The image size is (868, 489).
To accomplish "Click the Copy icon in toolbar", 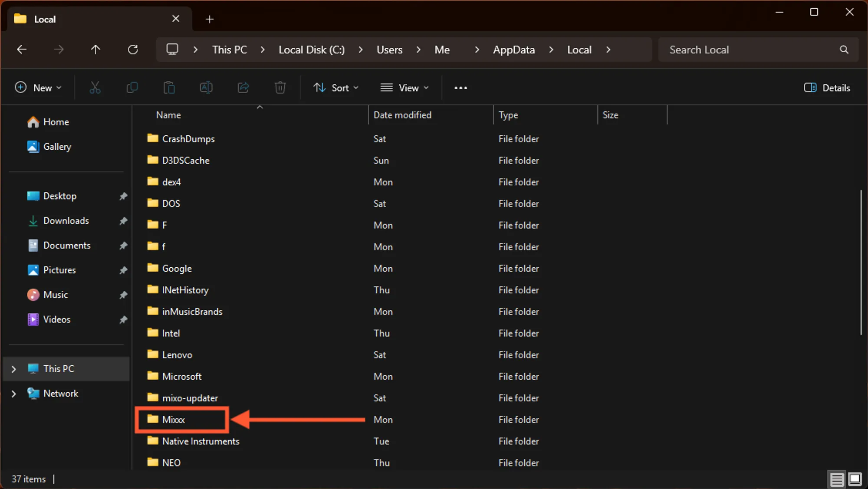I will [132, 88].
